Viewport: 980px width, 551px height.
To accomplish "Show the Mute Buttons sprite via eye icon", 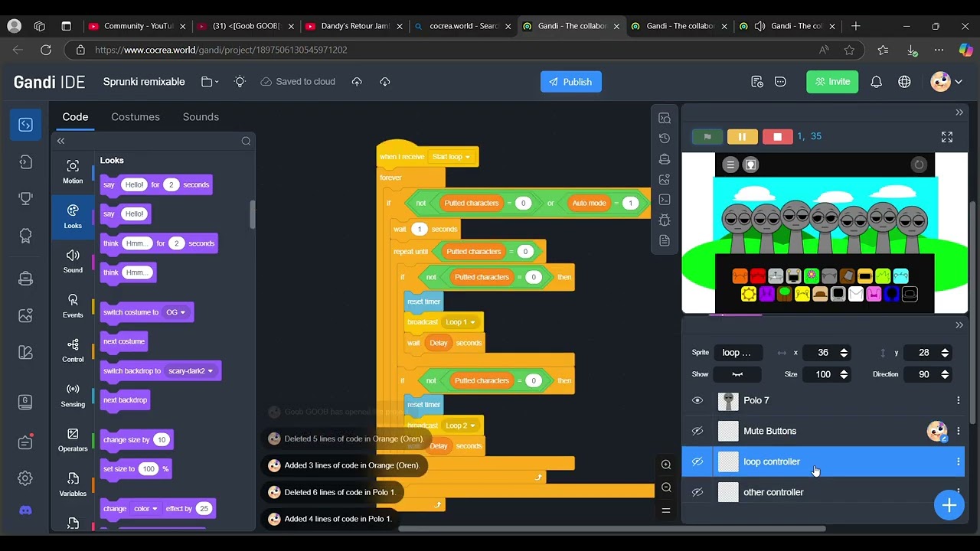I will [x=697, y=431].
